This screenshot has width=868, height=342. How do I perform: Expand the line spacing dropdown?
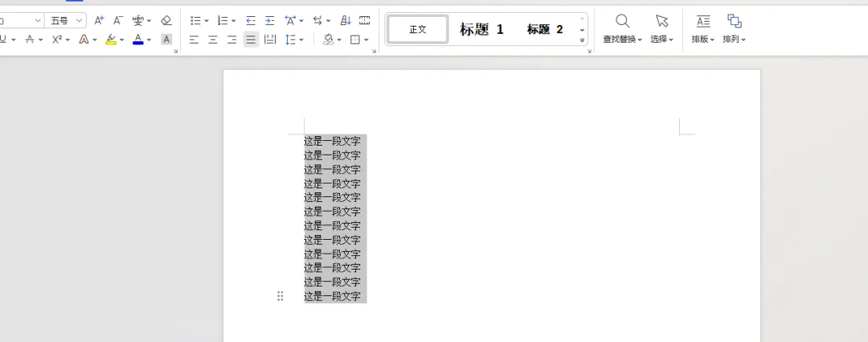tap(301, 39)
